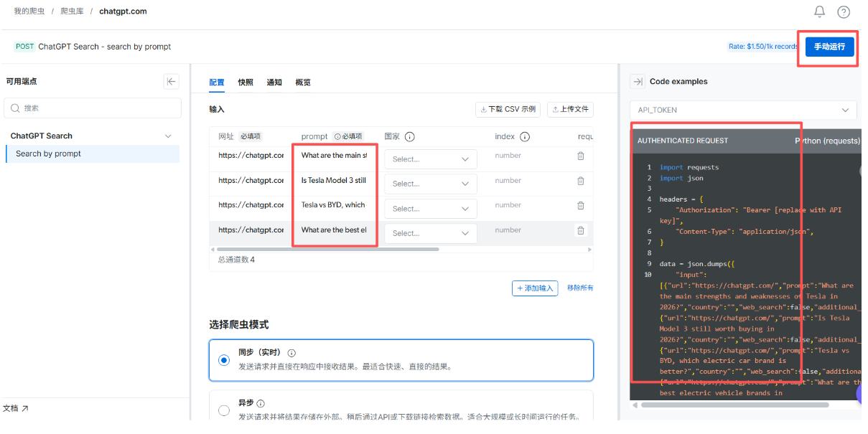Select the 同步（实时）radio button

[x=224, y=360]
